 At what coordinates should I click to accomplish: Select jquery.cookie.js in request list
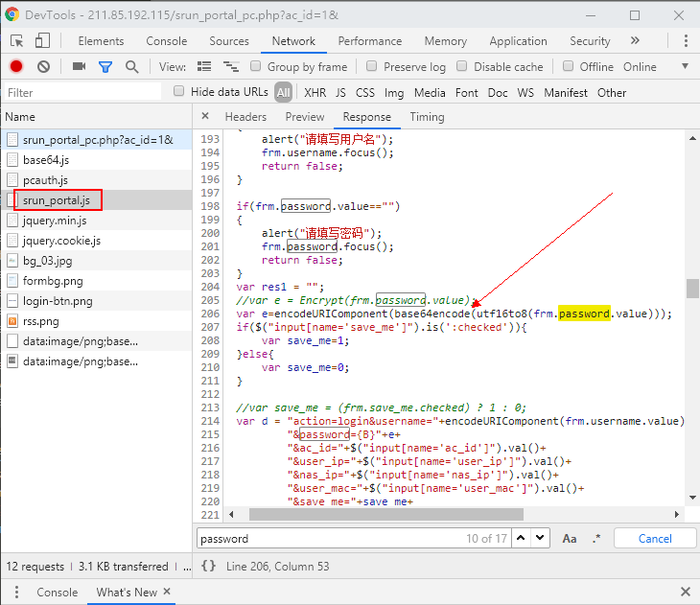click(x=61, y=241)
